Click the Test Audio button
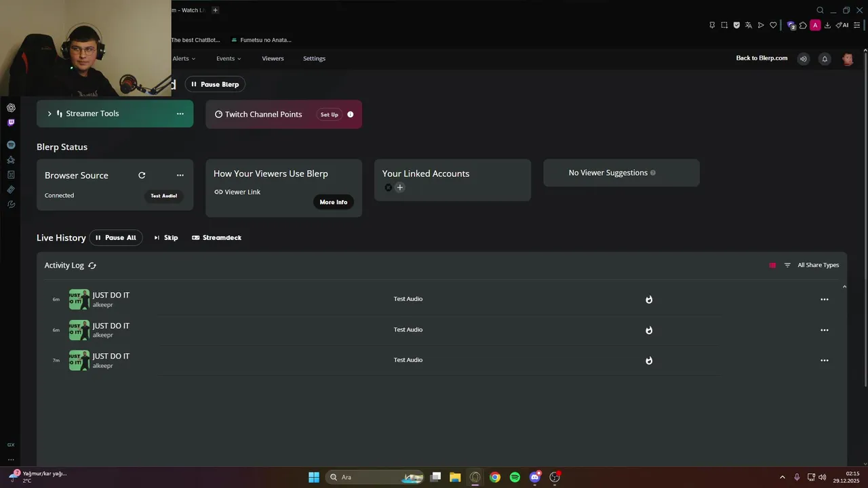This screenshot has height=488, width=868. click(163, 196)
